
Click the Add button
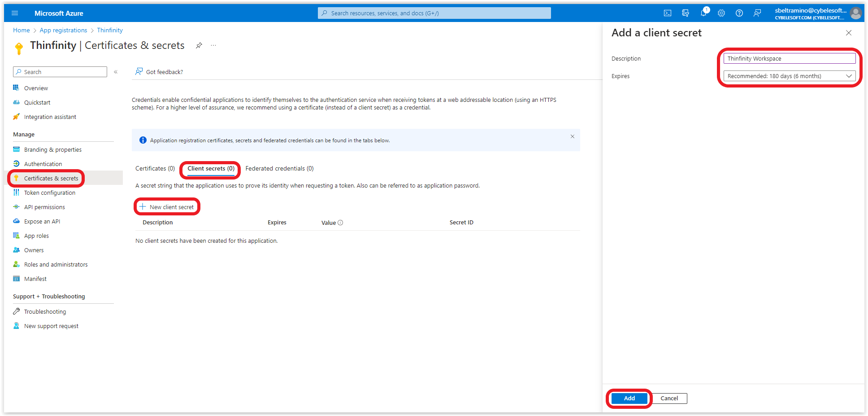pos(629,398)
